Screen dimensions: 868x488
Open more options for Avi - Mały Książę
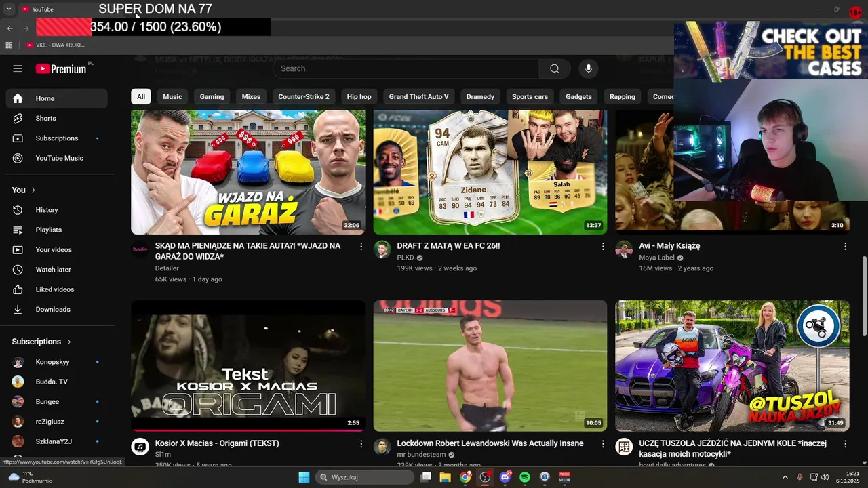point(845,247)
